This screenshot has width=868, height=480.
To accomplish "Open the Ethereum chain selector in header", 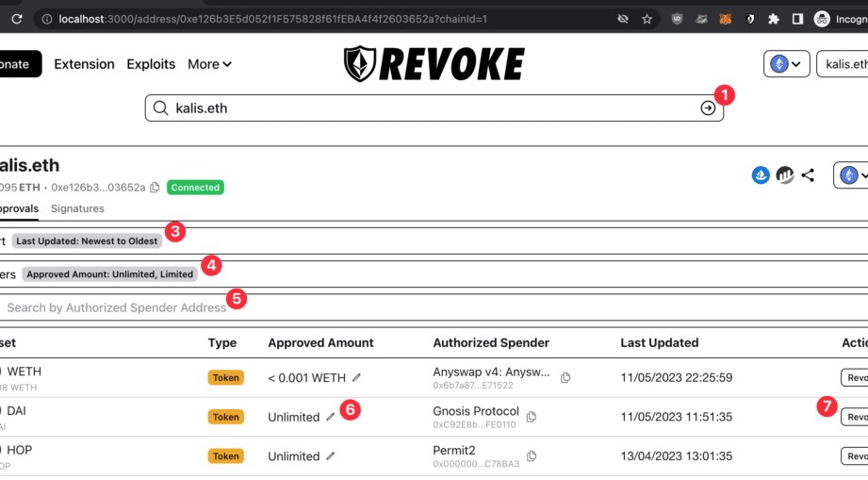I will click(786, 64).
